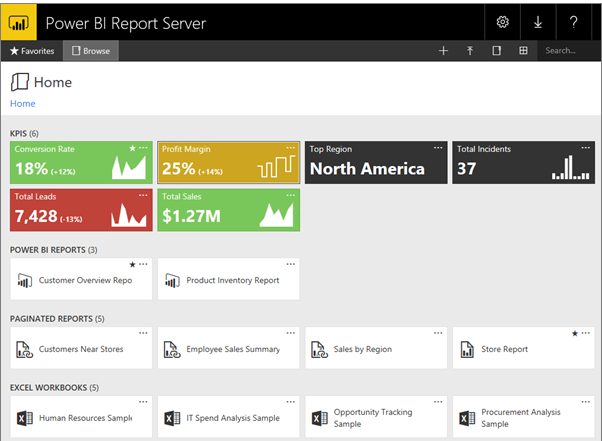This screenshot has width=602, height=441.
Task: Click the plus New item icon
Action: (443, 51)
